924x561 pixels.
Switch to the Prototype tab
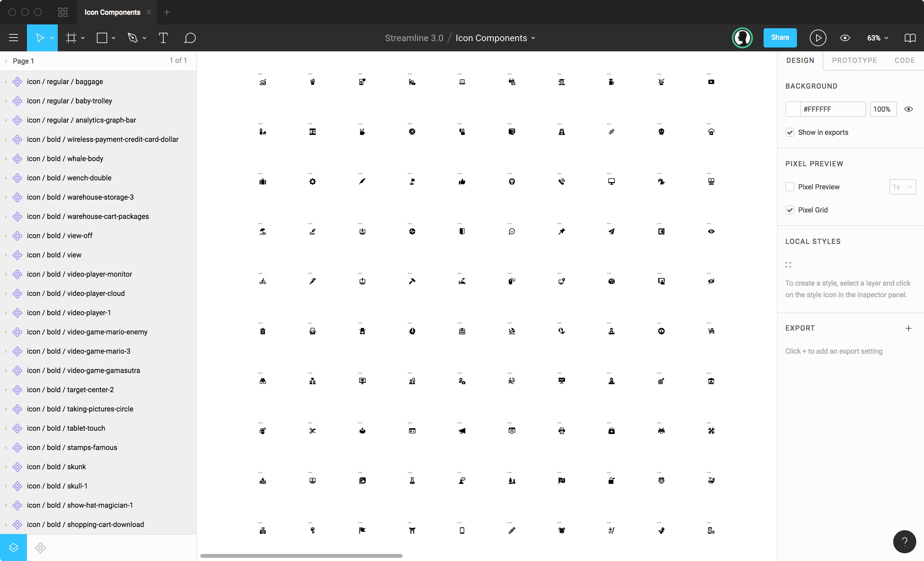855,60
